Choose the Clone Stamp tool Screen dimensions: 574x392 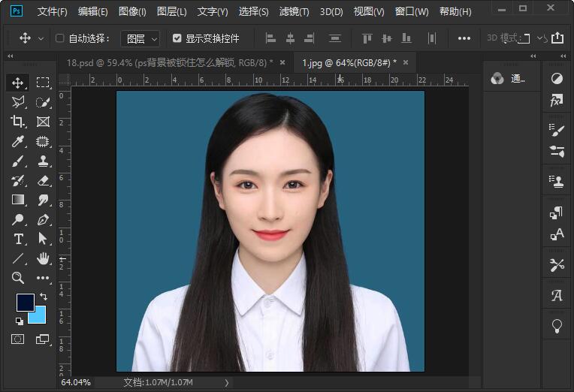coord(43,161)
